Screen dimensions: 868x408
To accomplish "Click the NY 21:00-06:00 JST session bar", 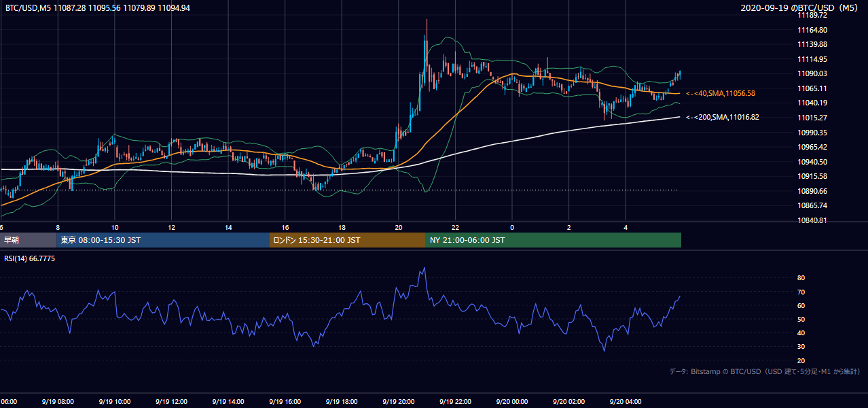I will tap(554, 240).
